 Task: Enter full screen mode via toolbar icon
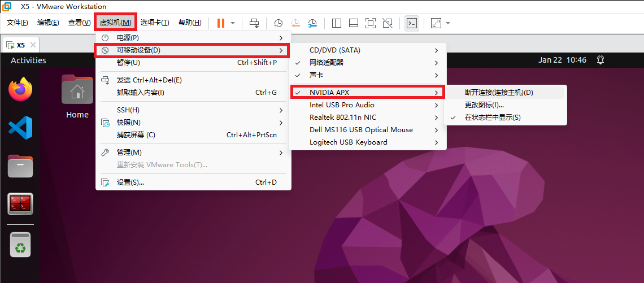(371, 23)
